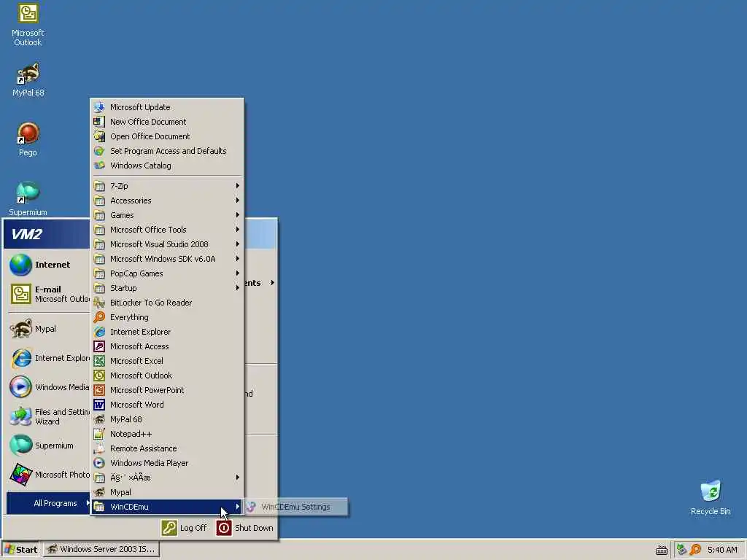Viewport: 747px width, 560px height.
Task: Click the Everything tray icon near the clock
Action: 695,550
